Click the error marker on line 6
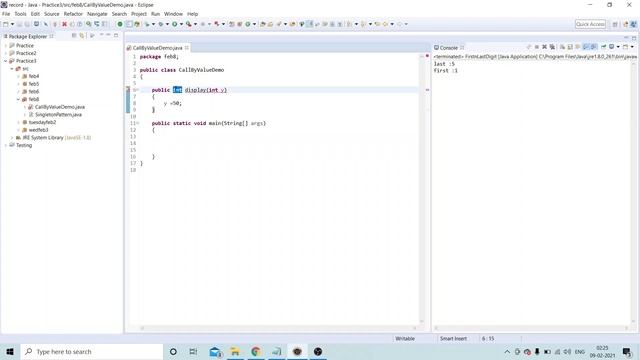Image resolution: width=640 pixels, height=360 pixels. pyautogui.click(x=127, y=89)
